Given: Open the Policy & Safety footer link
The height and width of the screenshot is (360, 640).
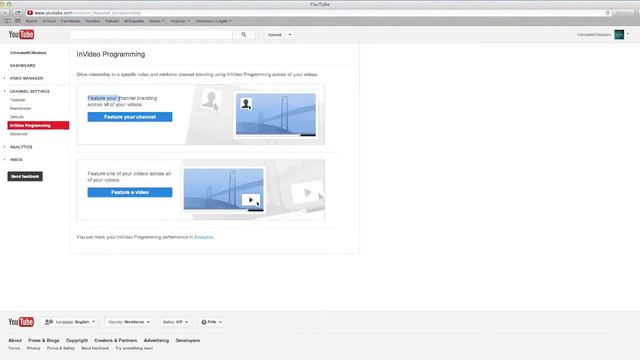Looking at the screenshot, I should (61, 348).
